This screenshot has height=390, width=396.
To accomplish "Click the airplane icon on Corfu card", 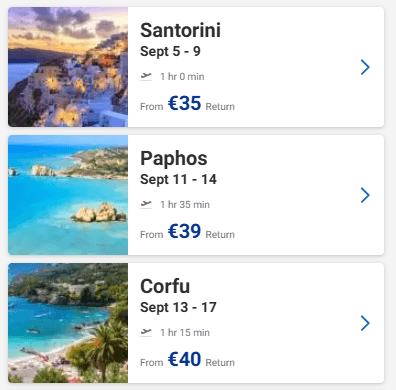I will point(146,333).
